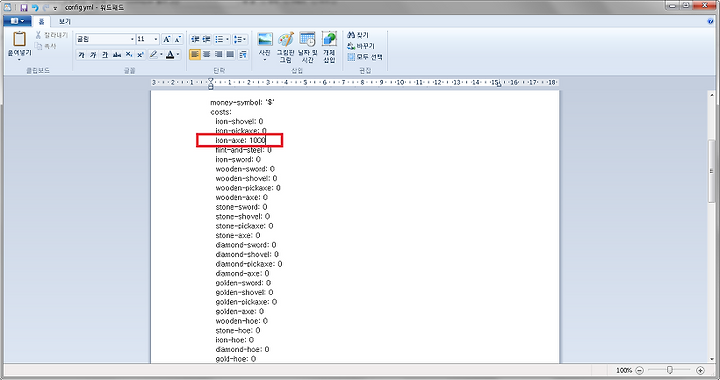Open the font color dropdown arrow
This screenshot has width=720, height=380.
[178, 55]
